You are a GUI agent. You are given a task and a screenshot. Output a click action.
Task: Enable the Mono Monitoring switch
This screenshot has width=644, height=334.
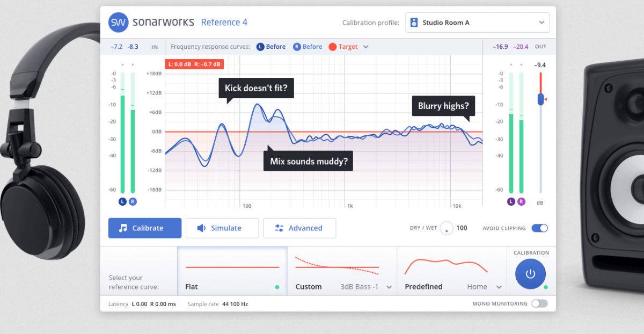click(539, 303)
